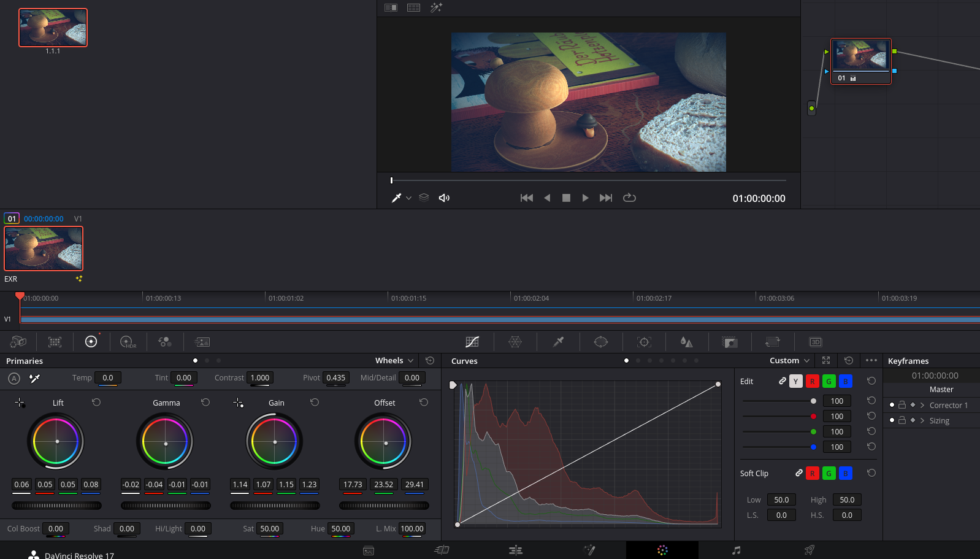Reset all Primaries grades
980x559 pixels.
point(430,361)
